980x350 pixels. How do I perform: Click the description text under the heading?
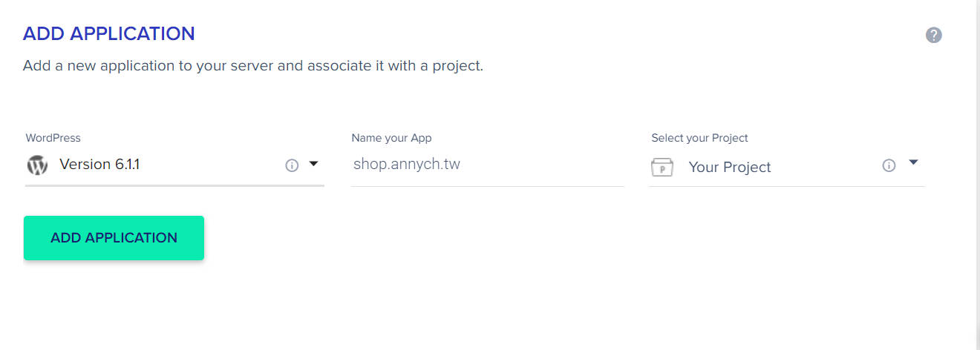click(x=253, y=65)
